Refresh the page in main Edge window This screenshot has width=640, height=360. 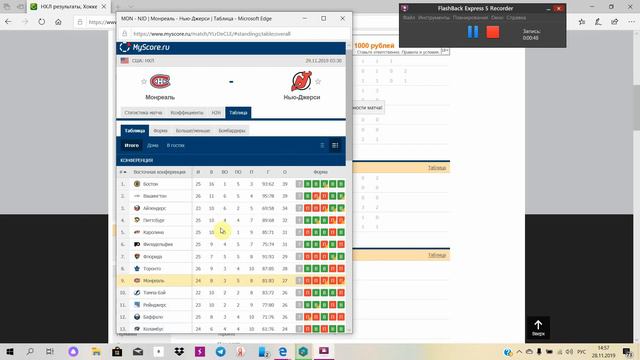[x=42, y=22]
